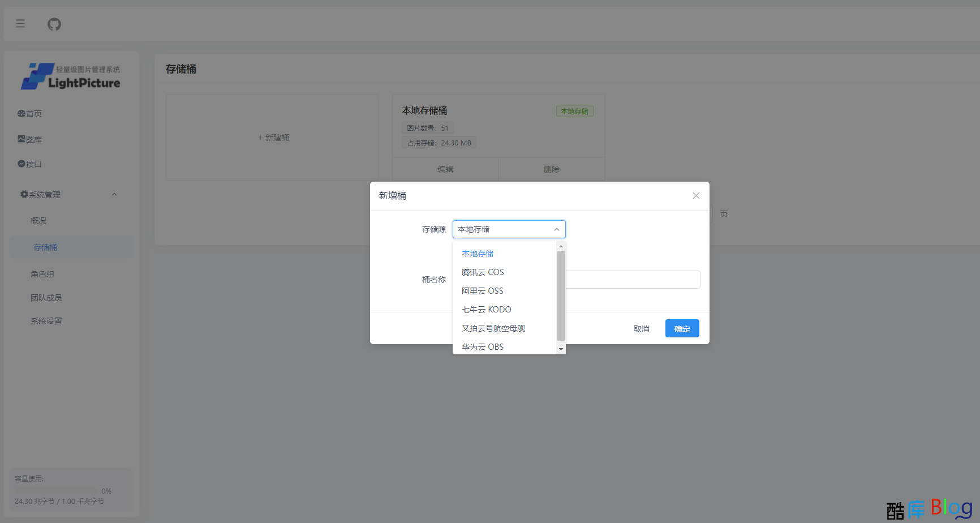Close the 新增桶 dialog with the X
The image size is (980, 523).
tap(696, 195)
